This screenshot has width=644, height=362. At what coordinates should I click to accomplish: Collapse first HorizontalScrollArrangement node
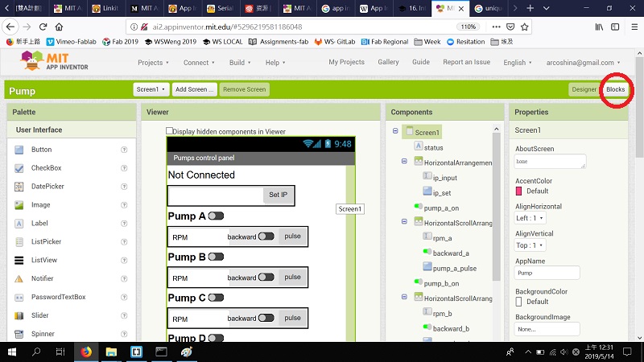point(404,222)
